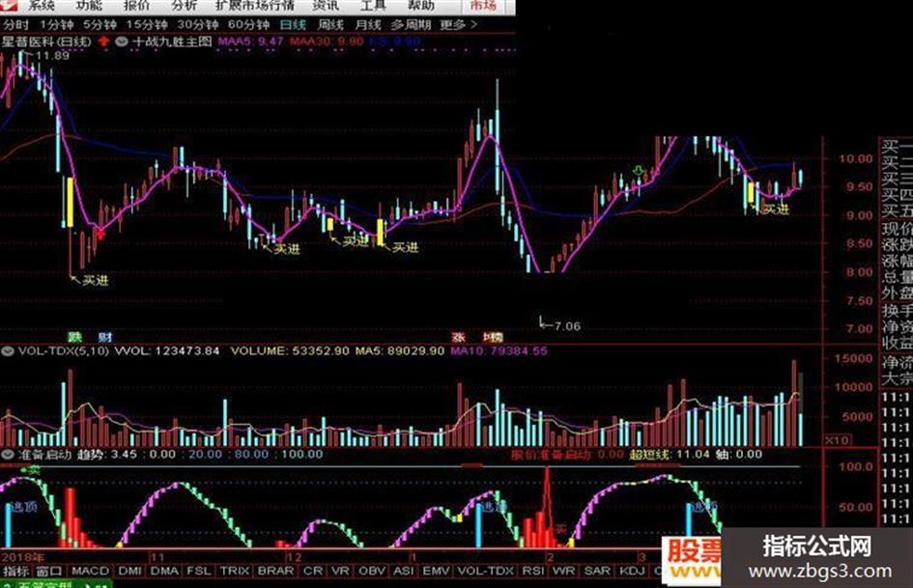Select the DMI indicator tab
The image size is (913, 588).
tap(129, 572)
